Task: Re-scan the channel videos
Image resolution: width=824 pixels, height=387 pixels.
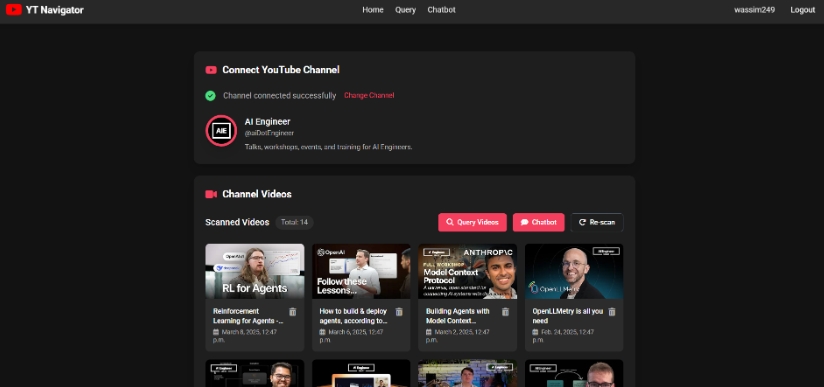Action: (x=597, y=222)
